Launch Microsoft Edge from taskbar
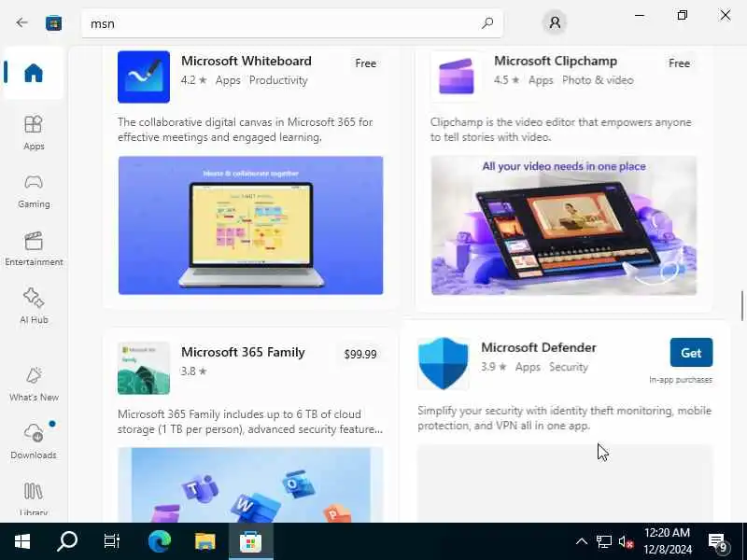The image size is (747, 560). coord(160,541)
